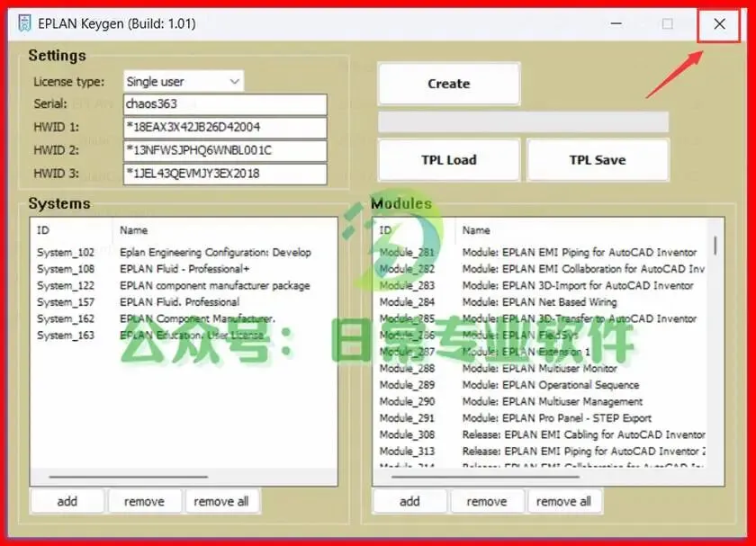756x546 pixels.
Task: Click remove button under Modules list
Action: click(487, 501)
